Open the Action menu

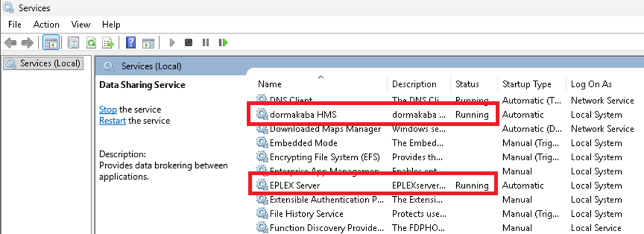click(46, 25)
